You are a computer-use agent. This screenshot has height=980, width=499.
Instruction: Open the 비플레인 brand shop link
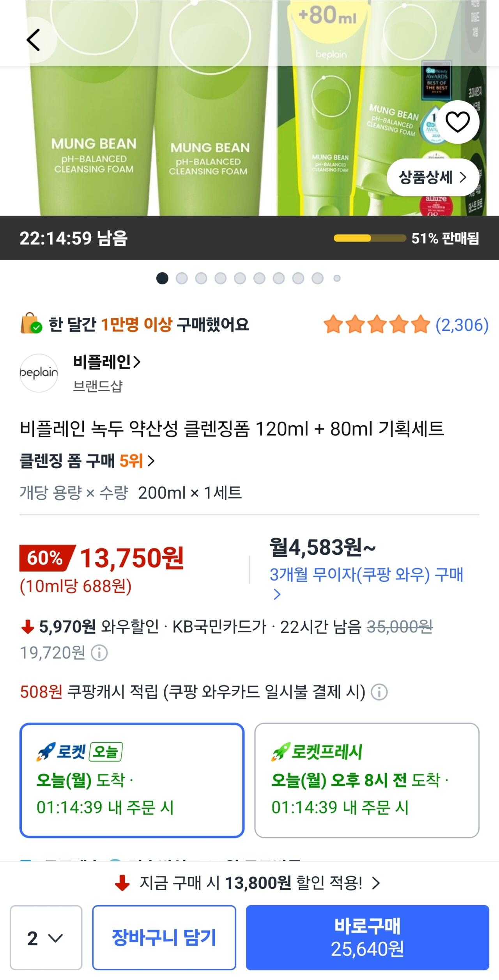tap(106, 362)
